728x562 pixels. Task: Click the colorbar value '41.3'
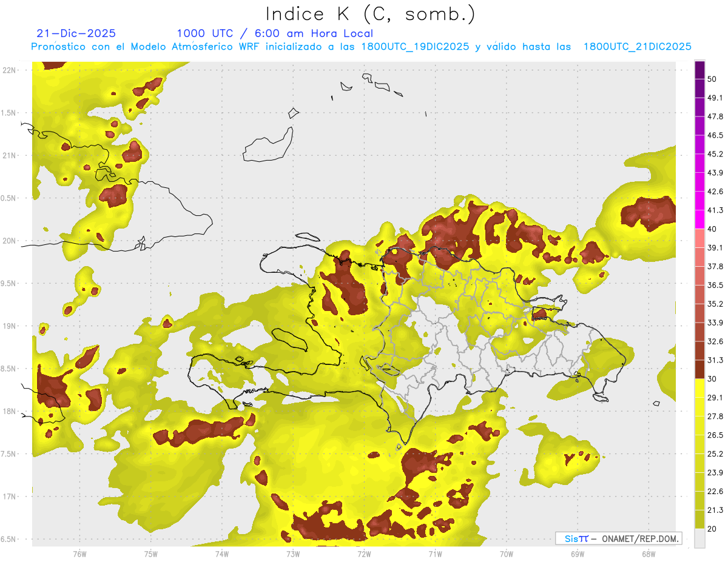click(716, 210)
